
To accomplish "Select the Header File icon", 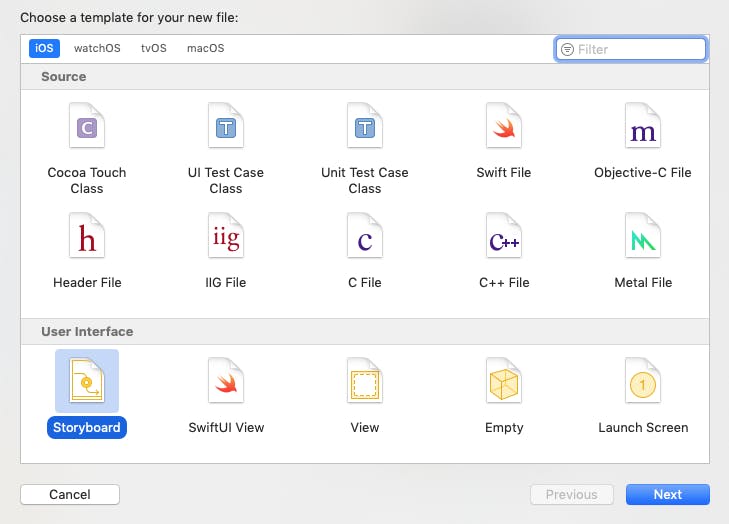I will click(87, 235).
